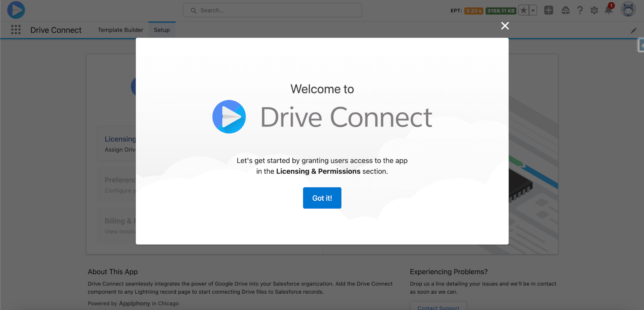Click the Appiphony link

click(135, 303)
